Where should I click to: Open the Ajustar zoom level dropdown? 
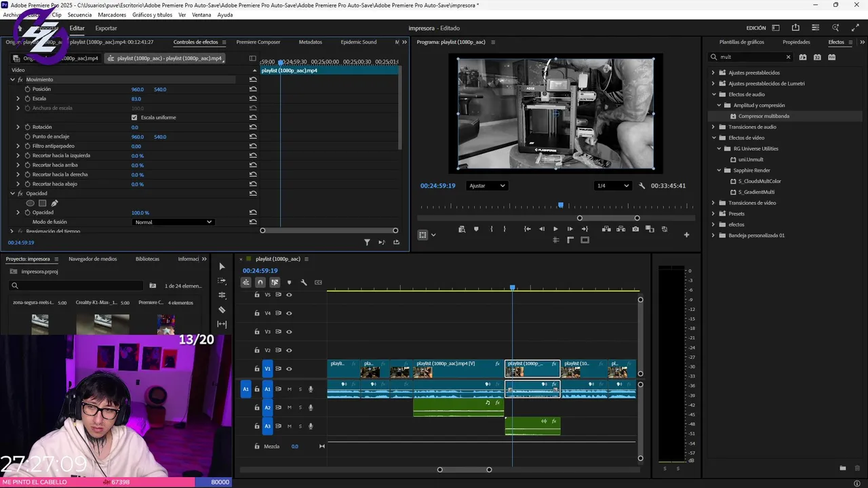487,186
